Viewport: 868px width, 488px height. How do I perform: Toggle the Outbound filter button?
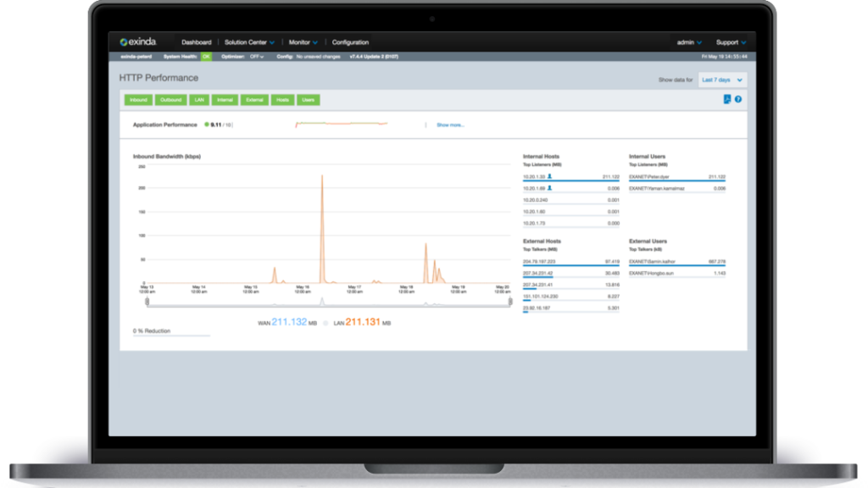click(x=170, y=100)
